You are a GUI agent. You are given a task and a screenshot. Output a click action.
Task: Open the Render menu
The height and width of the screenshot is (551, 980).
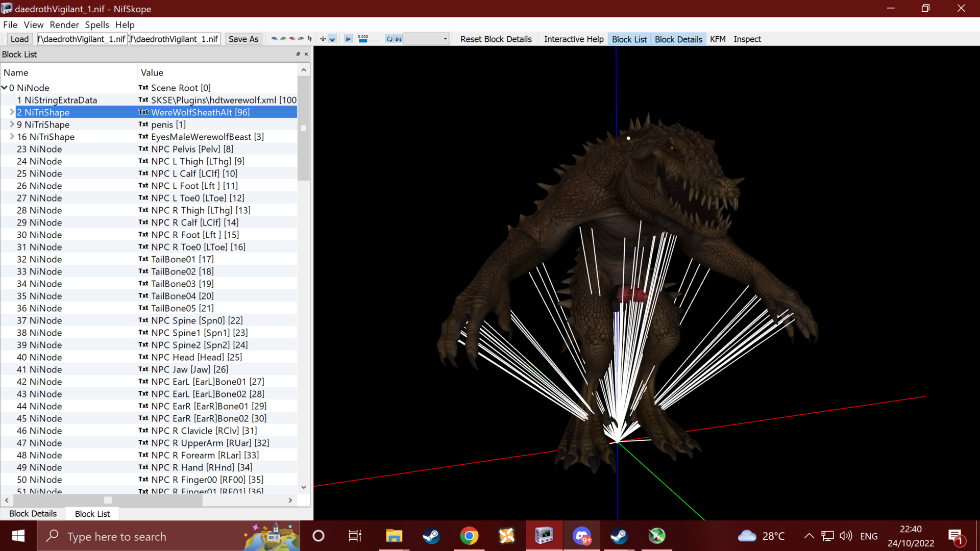64,24
